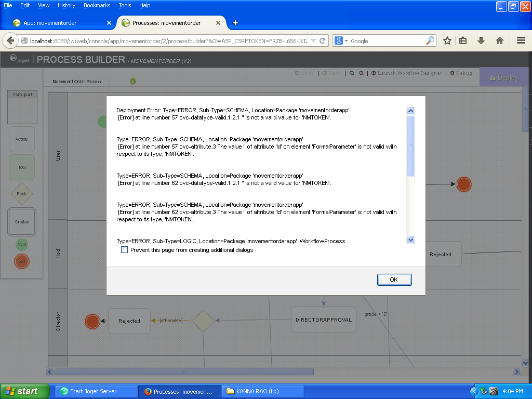Click the route diamond in Director lane
The width and height of the screenshot is (532, 399).
point(203,320)
